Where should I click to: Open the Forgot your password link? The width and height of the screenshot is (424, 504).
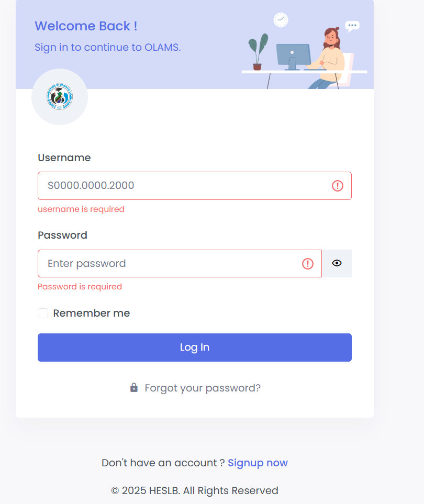203,388
